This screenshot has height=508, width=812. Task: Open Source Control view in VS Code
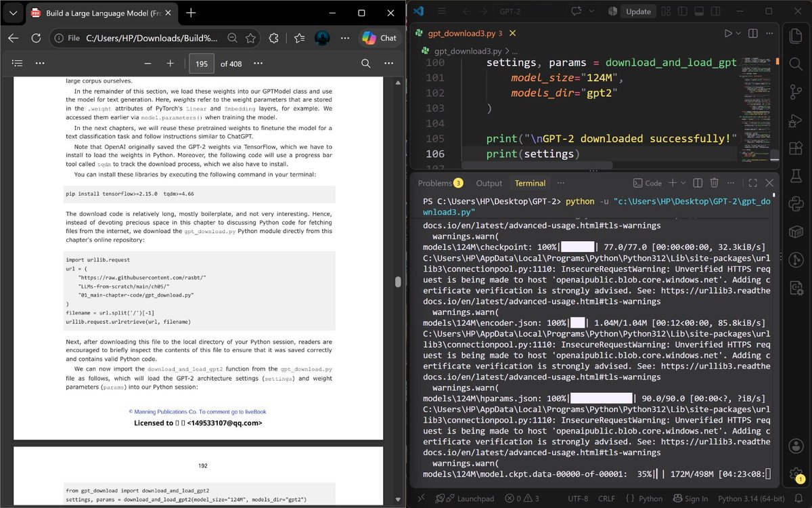(x=796, y=92)
